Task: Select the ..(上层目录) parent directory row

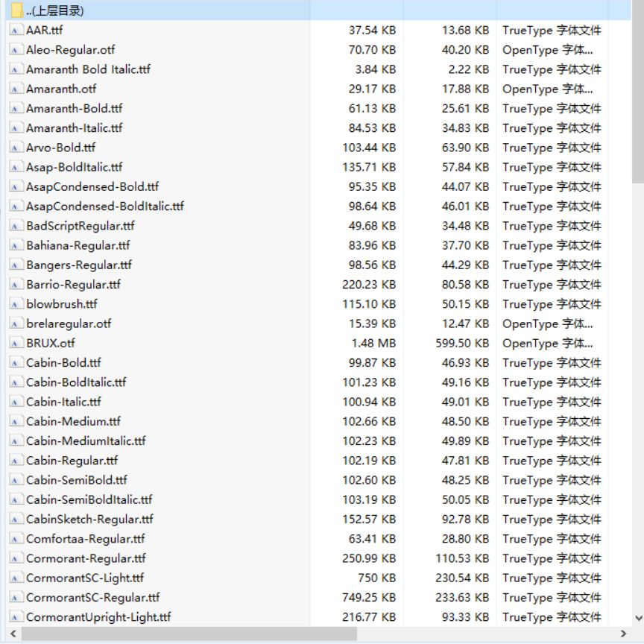Action: pyautogui.click(x=318, y=10)
